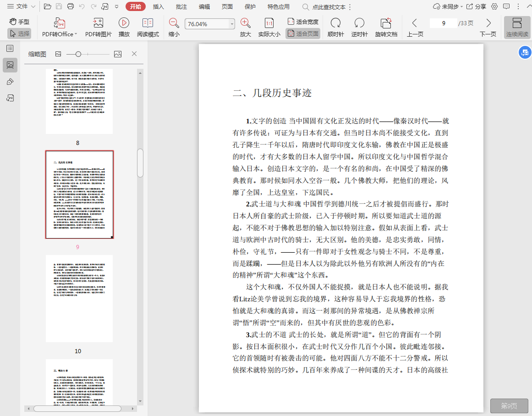This screenshot has height=416, width=532.
Task: Click the PDF转图片 icon
Action: [x=98, y=23]
